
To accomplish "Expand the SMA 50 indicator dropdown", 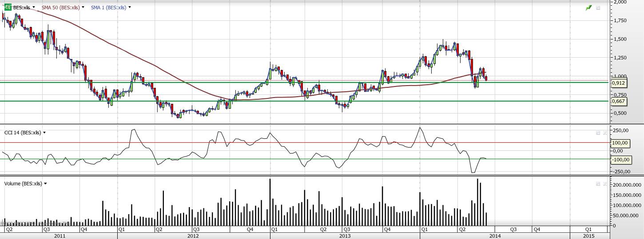I will pos(83,8).
